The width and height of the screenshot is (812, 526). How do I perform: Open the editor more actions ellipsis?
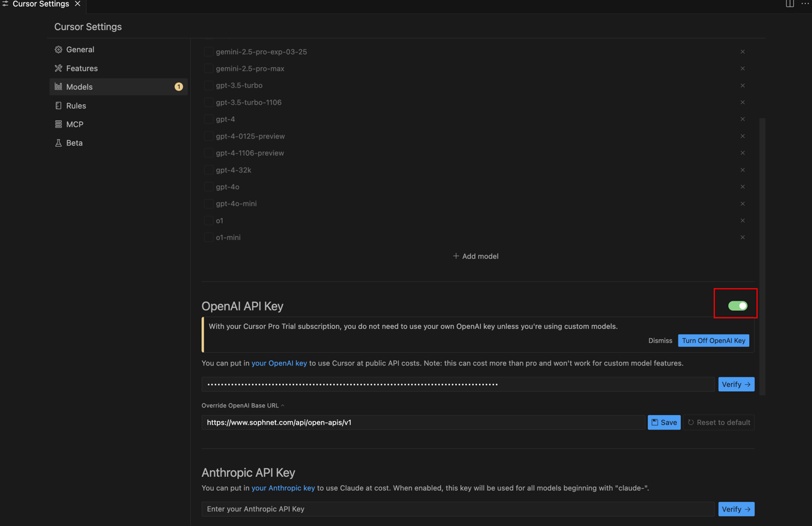805,4
